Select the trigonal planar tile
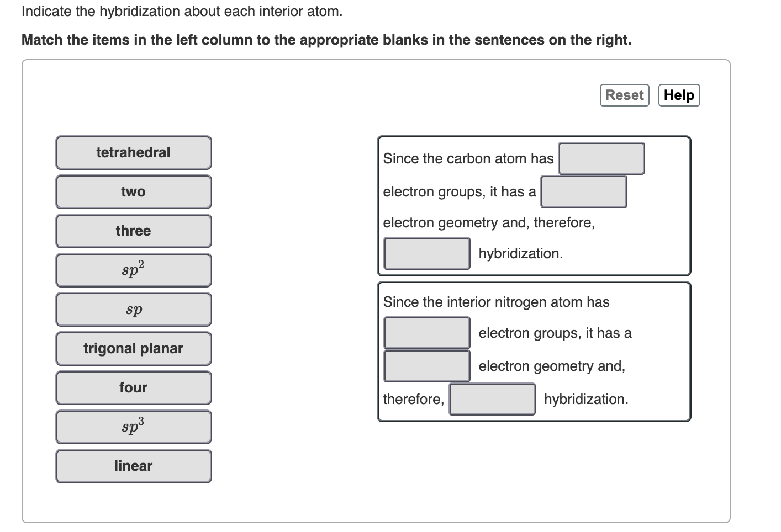781x532 pixels. (x=133, y=348)
